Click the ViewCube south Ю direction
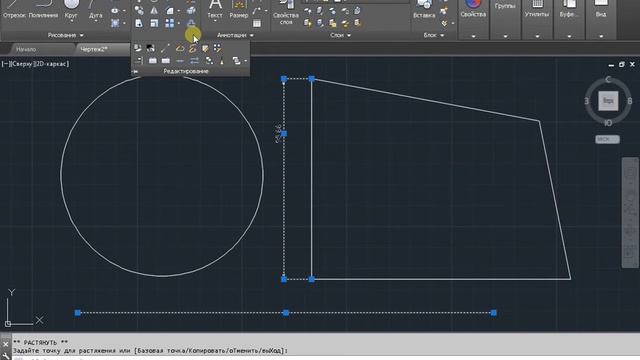Screen dimensions: 640x360 point(608,123)
